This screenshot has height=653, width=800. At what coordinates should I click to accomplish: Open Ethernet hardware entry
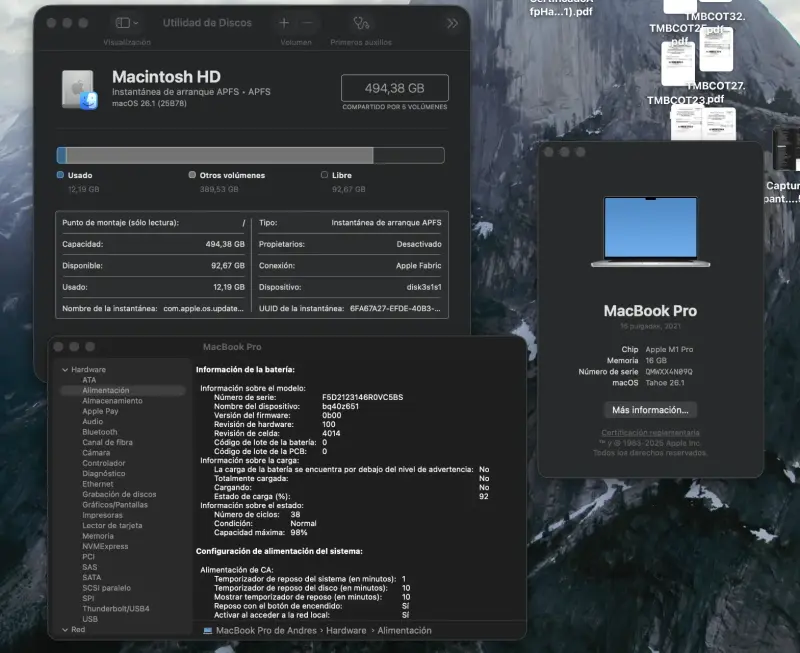pos(97,484)
